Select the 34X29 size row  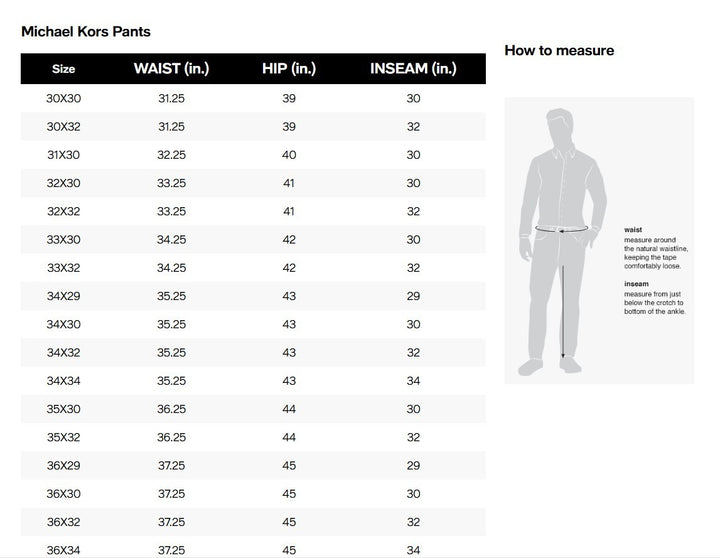coord(253,296)
